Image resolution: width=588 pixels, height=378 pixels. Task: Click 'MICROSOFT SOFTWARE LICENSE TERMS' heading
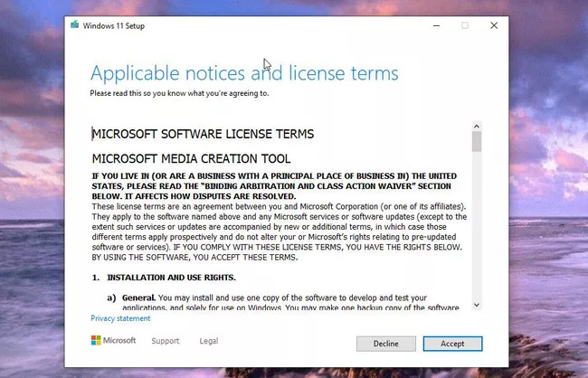click(x=203, y=134)
